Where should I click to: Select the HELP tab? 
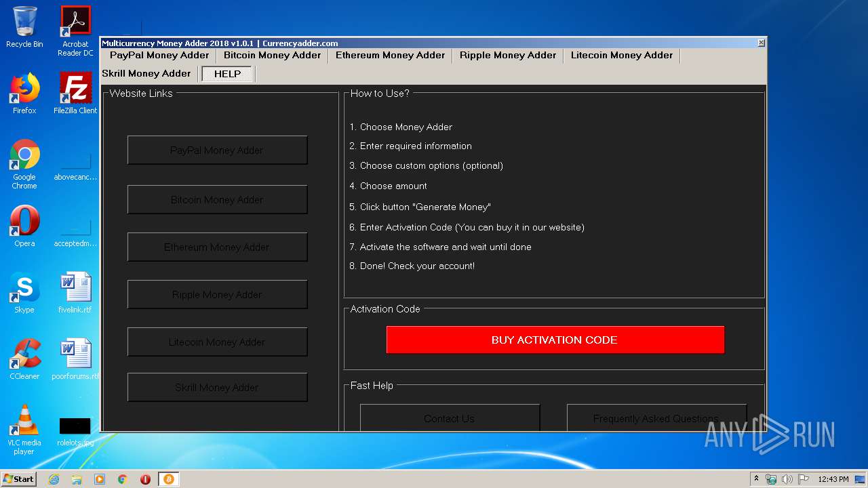(227, 74)
